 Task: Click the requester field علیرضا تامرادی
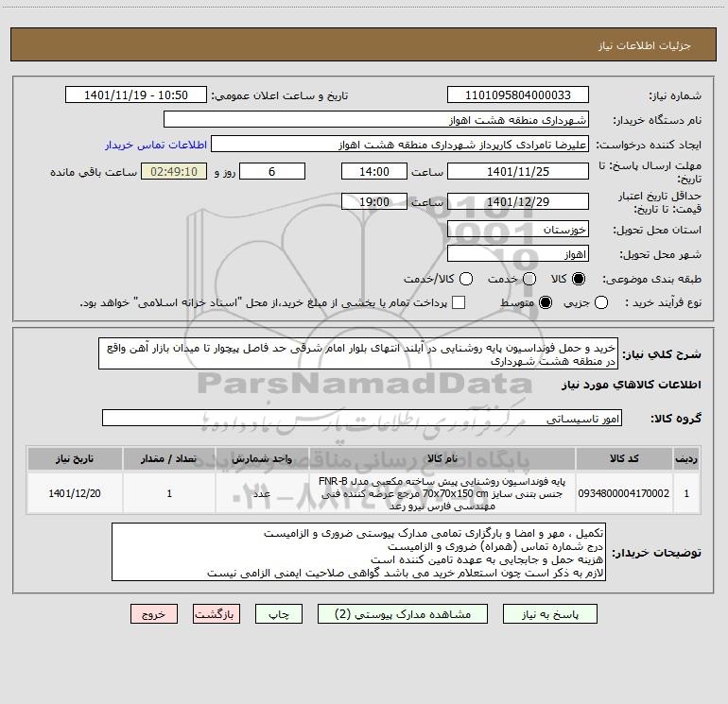tap(400, 144)
